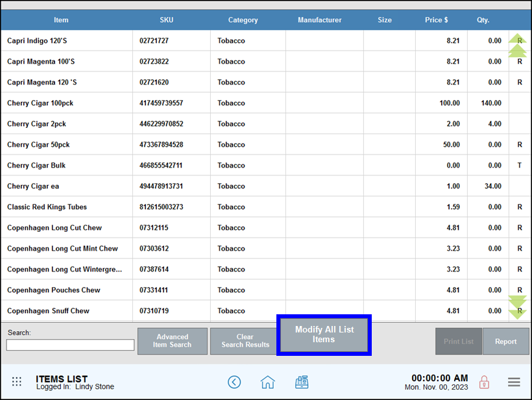532x400 pixels.
Task: Open the home screen icon
Action: (268, 382)
